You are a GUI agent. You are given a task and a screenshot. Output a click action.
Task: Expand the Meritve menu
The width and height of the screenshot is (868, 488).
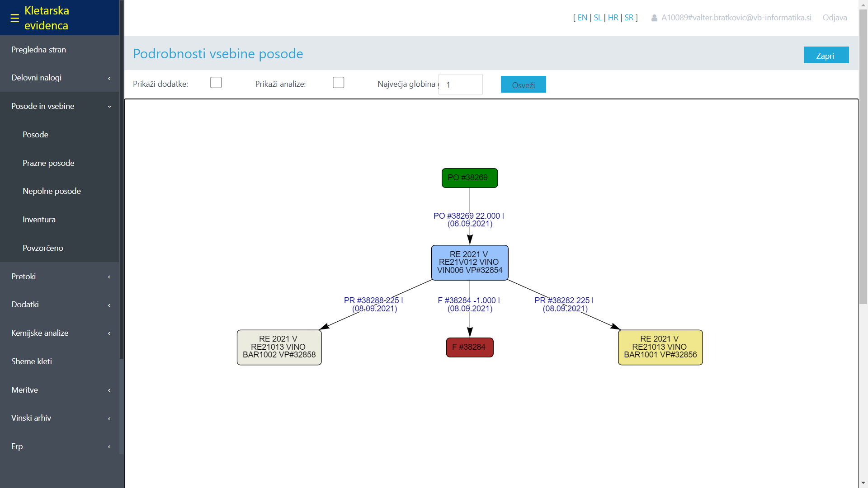(x=60, y=390)
